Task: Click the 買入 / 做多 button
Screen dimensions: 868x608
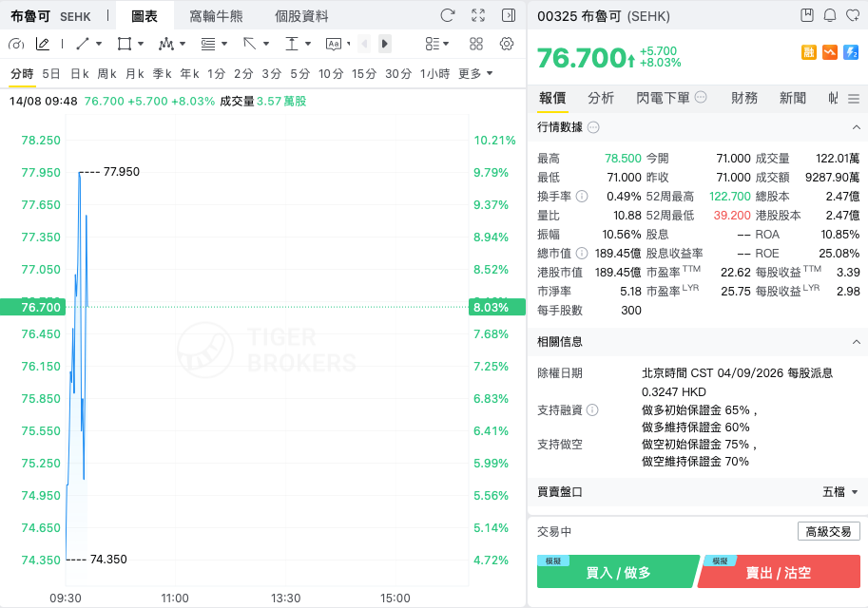Action: [x=618, y=572]
